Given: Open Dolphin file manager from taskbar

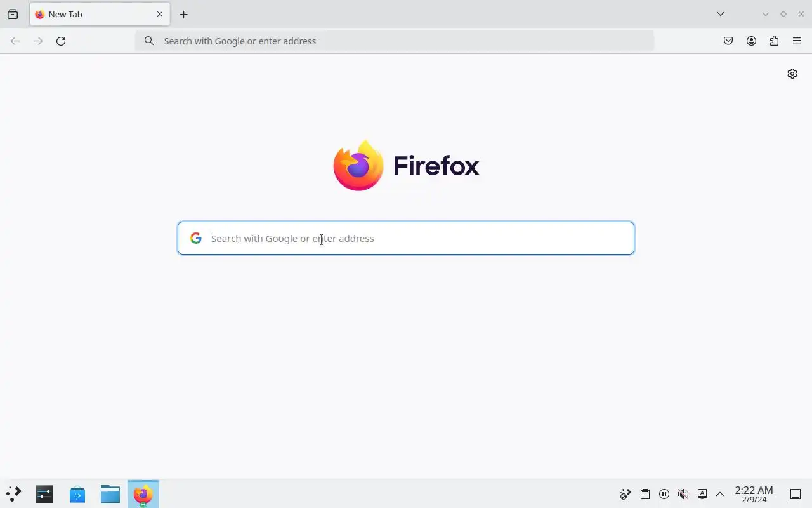Looking at the screenshot, I should (x=110, y=494).
